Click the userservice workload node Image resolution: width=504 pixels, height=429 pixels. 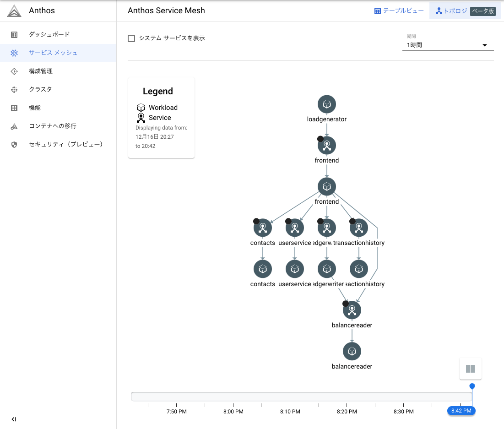point(295,269)
